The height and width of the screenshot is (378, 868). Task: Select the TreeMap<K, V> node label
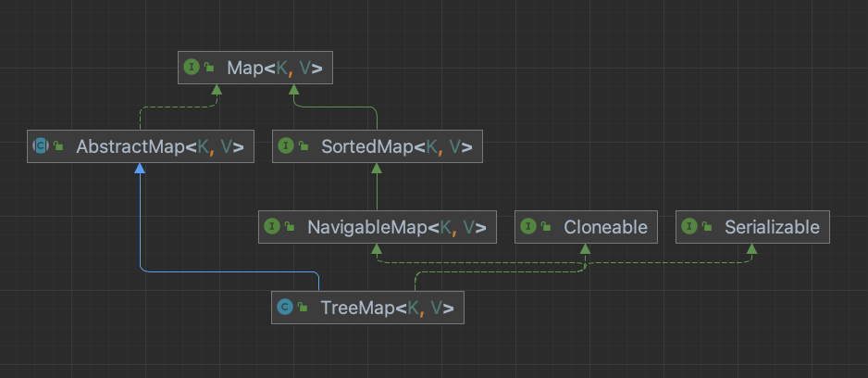pos(387,307)
